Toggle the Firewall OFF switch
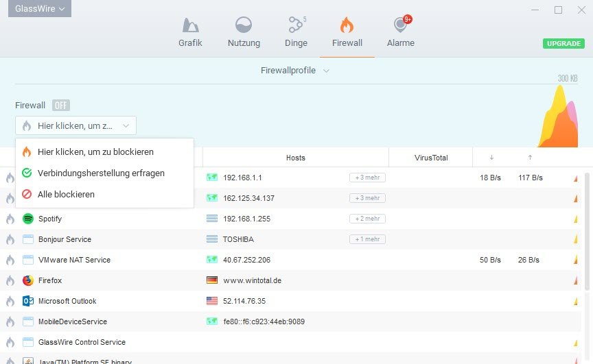 click(60, 106)
